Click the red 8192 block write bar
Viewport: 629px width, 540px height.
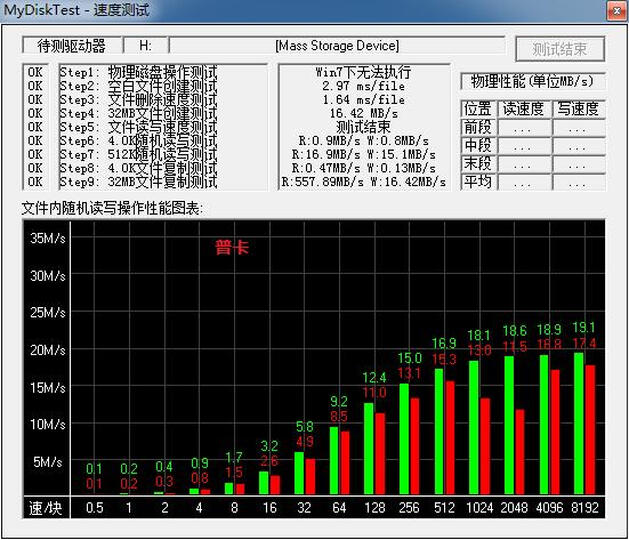pos(590,430)
